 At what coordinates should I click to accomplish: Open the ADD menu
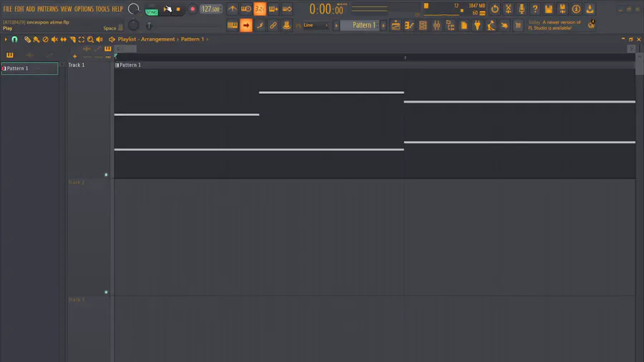pos(30,9)
